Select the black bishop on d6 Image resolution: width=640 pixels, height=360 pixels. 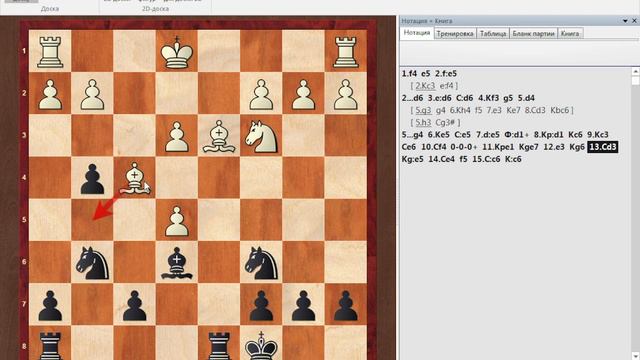click(x=177, y=263)
